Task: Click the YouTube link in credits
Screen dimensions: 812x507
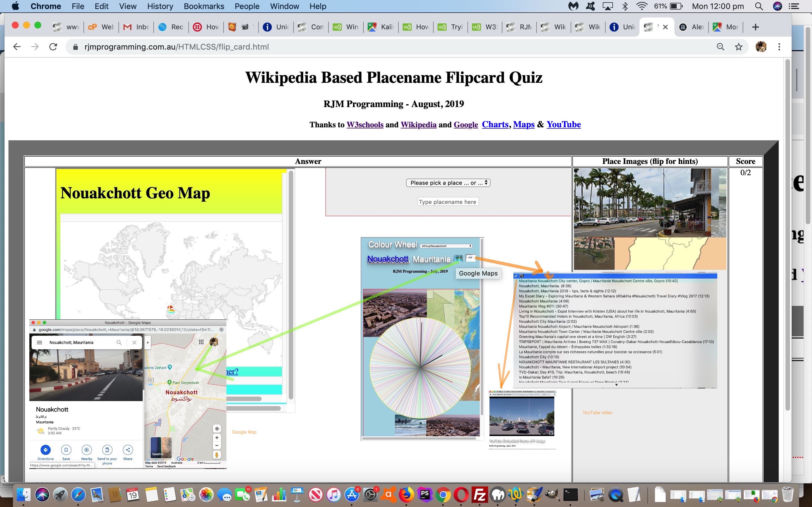Action: [563, 124]
